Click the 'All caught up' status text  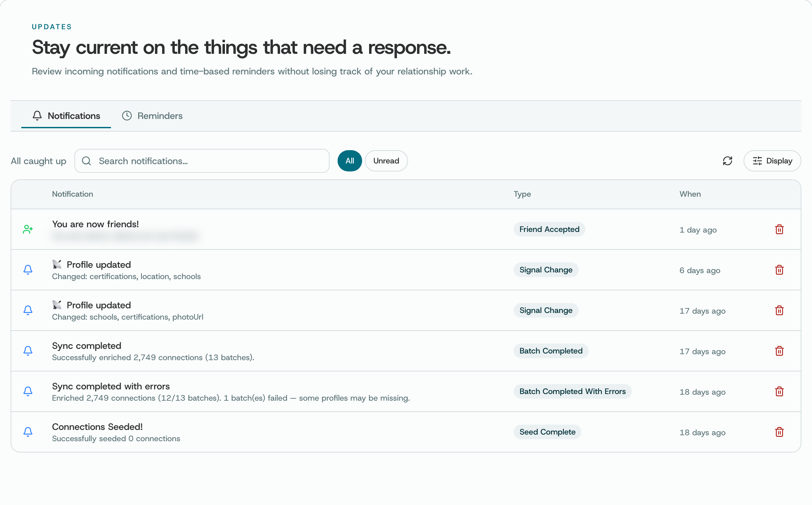tap(39, 161)
